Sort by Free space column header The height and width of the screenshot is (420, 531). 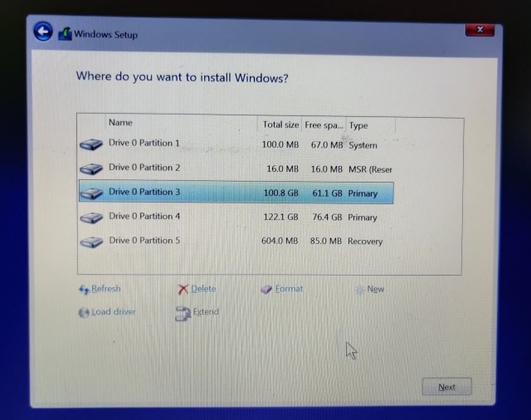point(324,125)
